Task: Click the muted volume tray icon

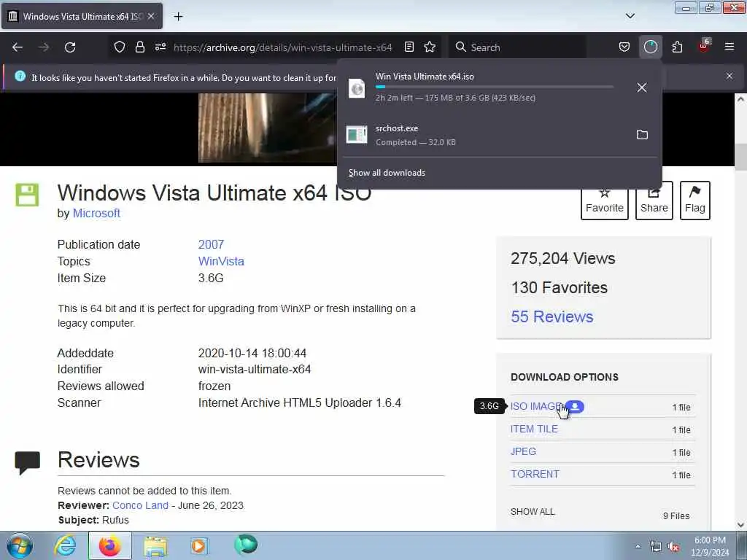Action: tap(673, 547)
